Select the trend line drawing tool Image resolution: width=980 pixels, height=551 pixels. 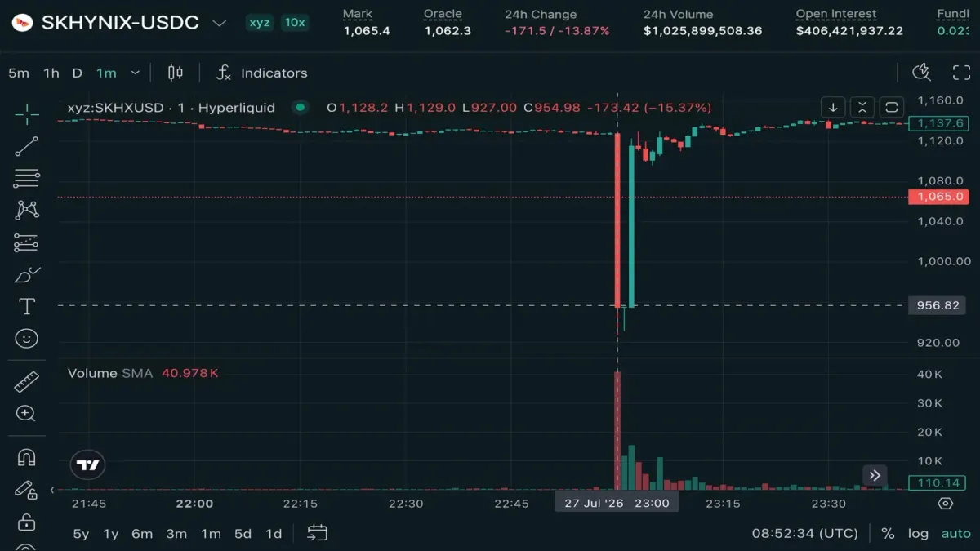pos(27,147)
